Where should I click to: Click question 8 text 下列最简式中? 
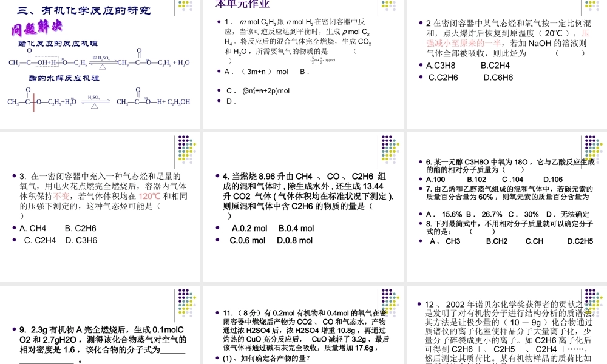click(509, 228)
